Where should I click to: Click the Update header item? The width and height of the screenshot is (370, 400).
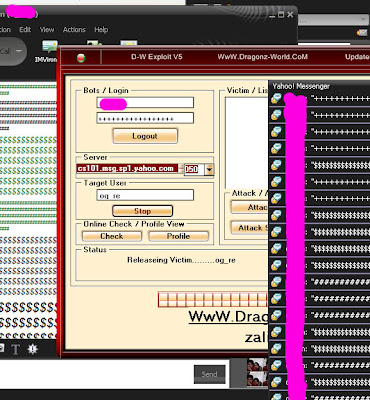tap(357, 57)
